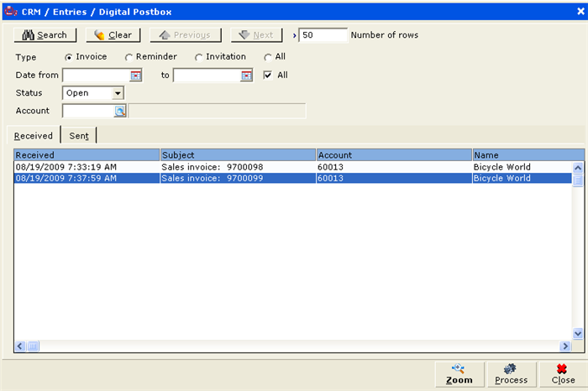Open the Account lookup browse icon
This screenshot has height=391, width=588.
tap(120, 112)
